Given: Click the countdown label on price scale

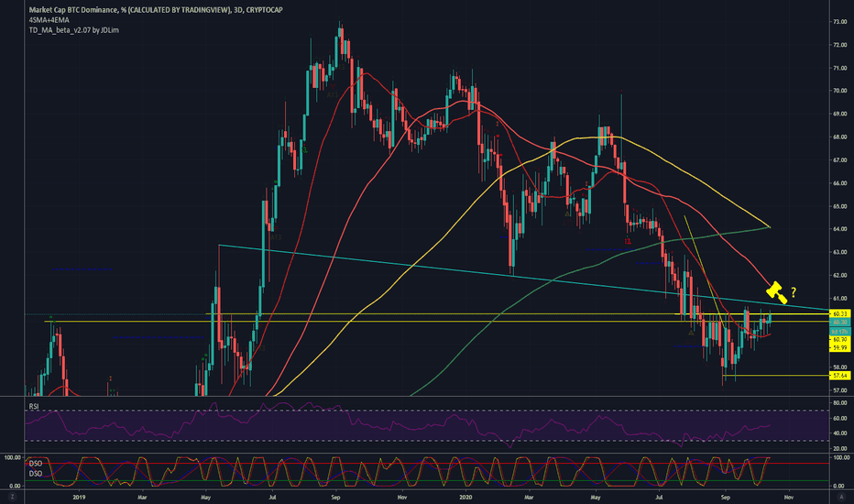Looking at the screenshot, I should coord(840,332).
